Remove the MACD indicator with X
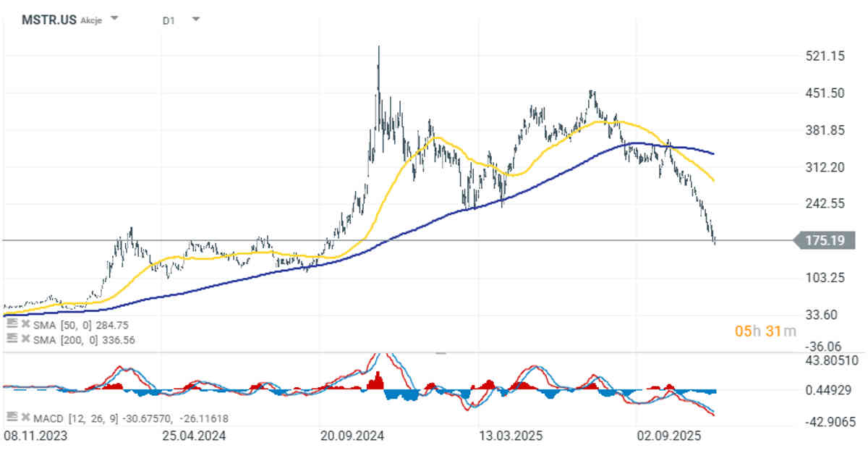The width and height of the screenshot is (868, 453). click(x=24, y=418)
